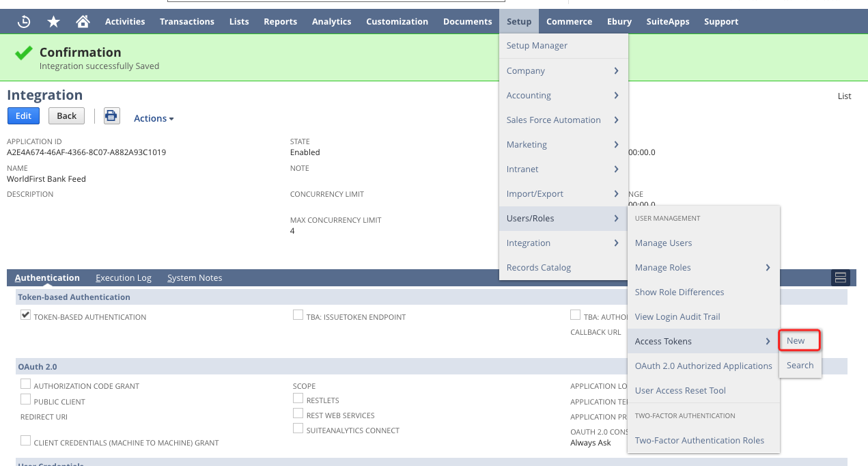Image resolution: width=868 pixels, height=466 pixels.
Task: Open the Recent Records clock icon
Action: [24, 22]
